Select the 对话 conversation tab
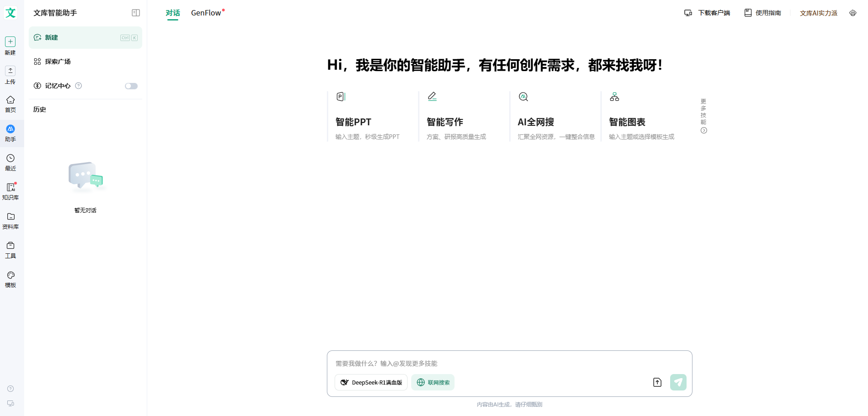Image resolution: width=868 pixels, height=416 pixels. point(172,13)
